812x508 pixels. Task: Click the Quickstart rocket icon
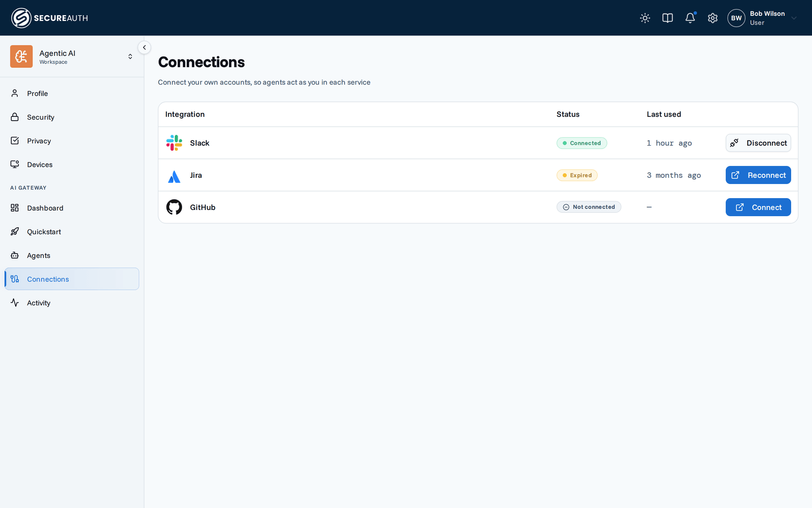[x=15, y=231]
